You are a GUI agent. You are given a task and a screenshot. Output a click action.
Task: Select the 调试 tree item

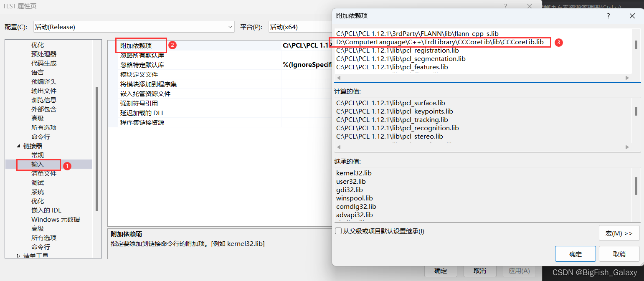pos(37,182)
